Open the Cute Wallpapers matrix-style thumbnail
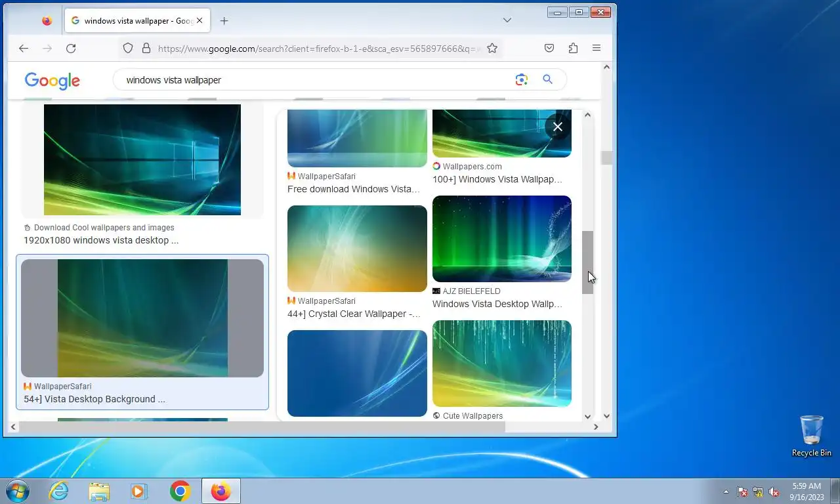 coord(502,364)
